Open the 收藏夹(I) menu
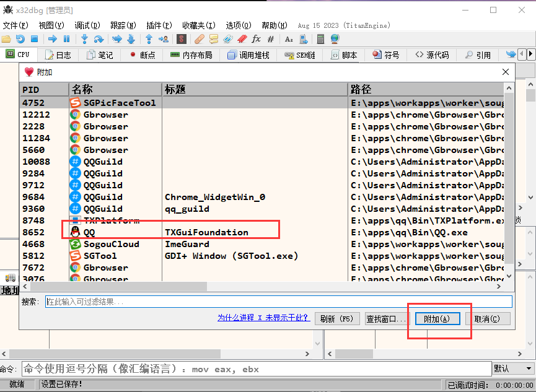This screenshot has height=392, width=536. click(x=199, y=25)
